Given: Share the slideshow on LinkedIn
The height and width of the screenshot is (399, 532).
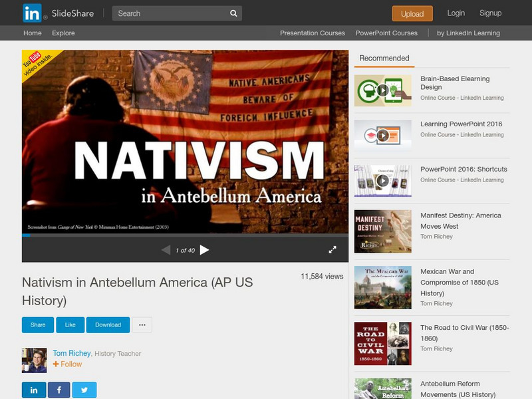Looking at the screenshot, I should [x=33, y=391].
